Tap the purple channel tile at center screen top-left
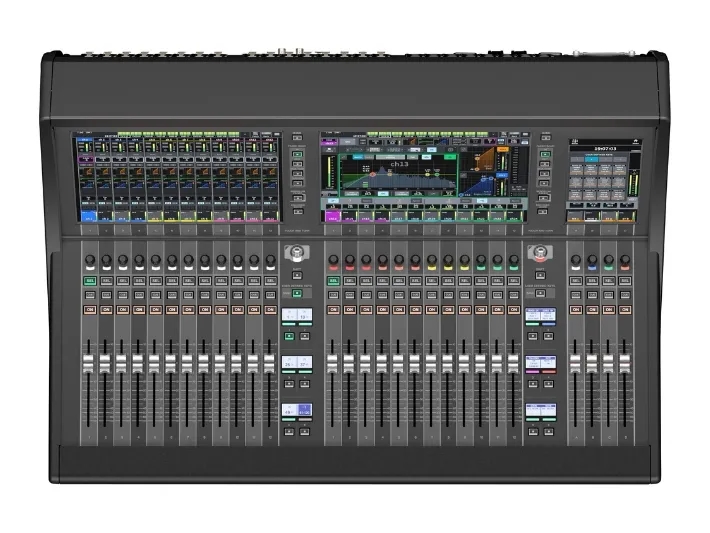This screenshot has height=533, width=710. tap(329, 142)
